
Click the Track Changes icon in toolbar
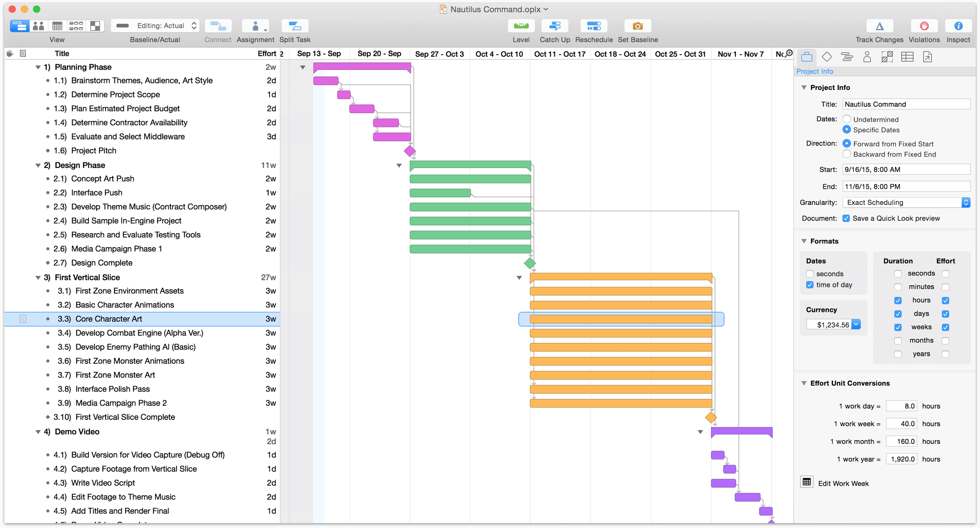pos(880,26)
